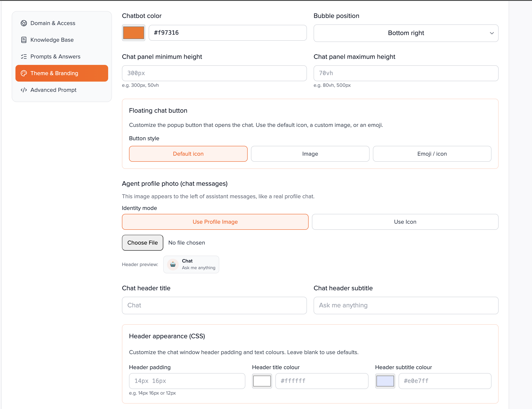Open the header title colour swatch
The height and width of the screenshot is (409, 532).
coord(262,381)
